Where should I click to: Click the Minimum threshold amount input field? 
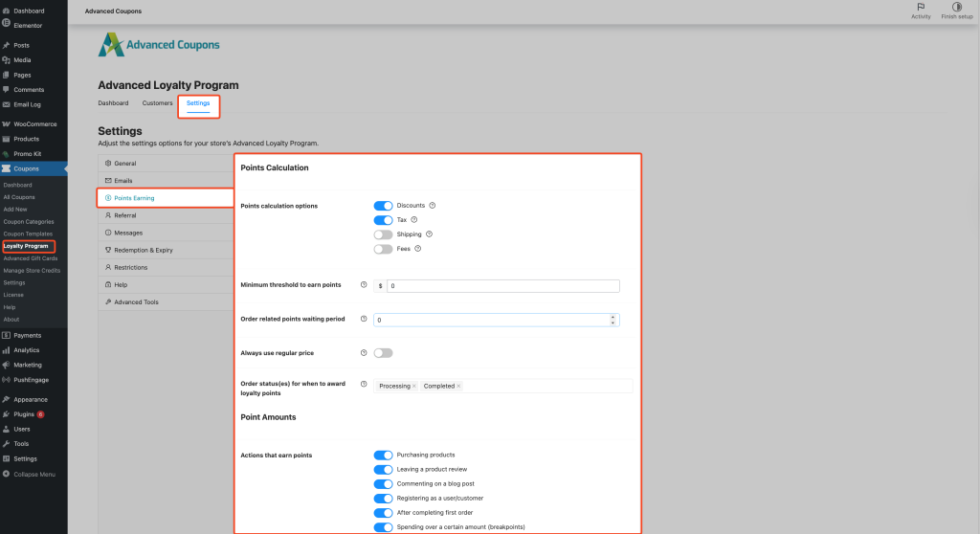[x=503, y=286]
